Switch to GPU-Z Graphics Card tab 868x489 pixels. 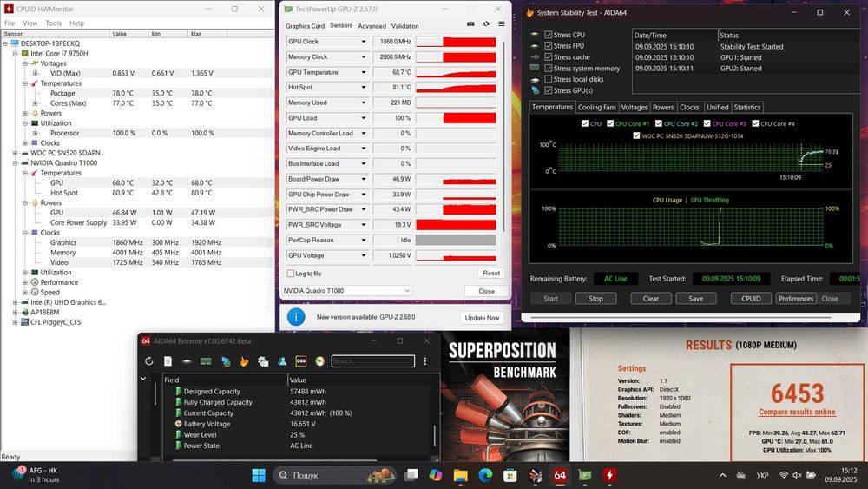tap(305, 26)
